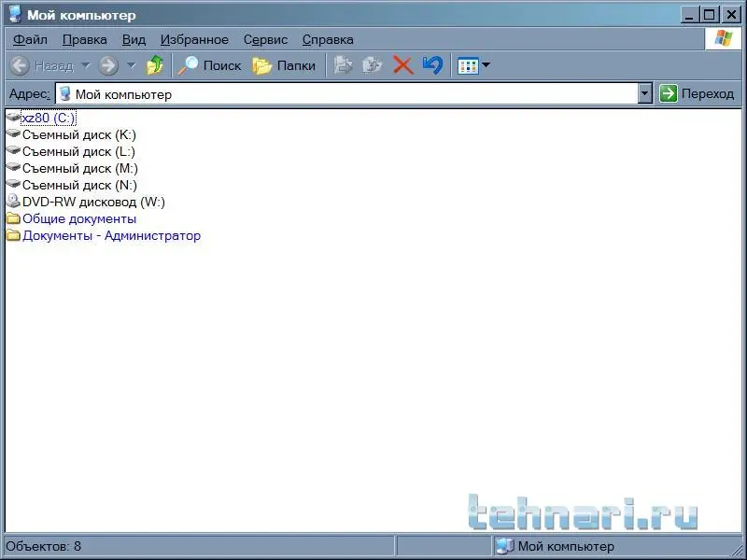The height and width of the screenshot is (560, 747).
Task: Click the Move To folder icon
Action: [x=343, y=65]
